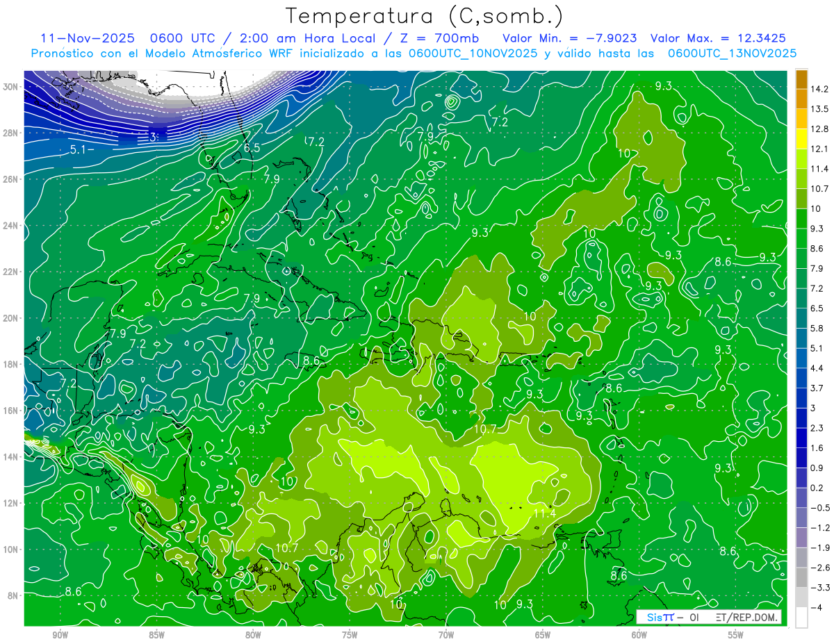Screen dimensions: 834x644
Task: Click the '0.9' colorbar tick label
Action: [x=818, y=468]
